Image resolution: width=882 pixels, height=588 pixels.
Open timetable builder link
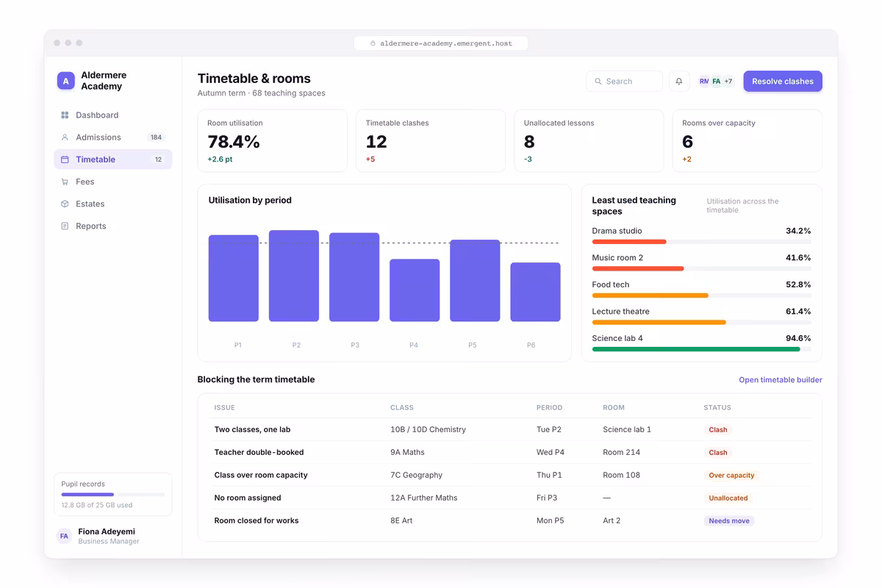781,380
